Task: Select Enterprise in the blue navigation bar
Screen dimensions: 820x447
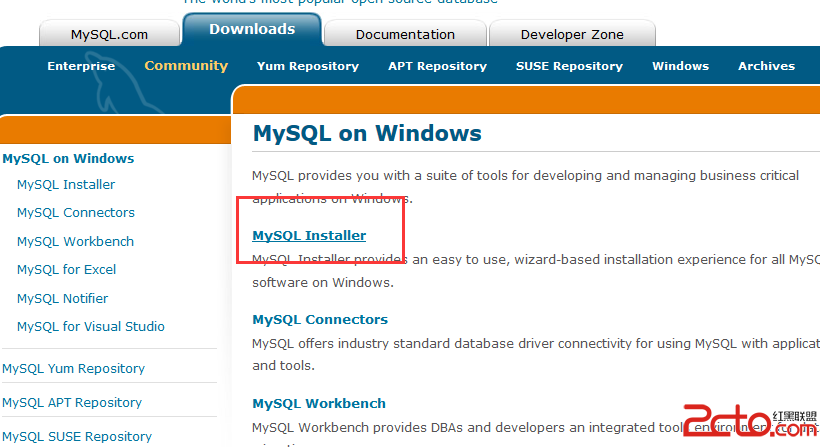Action: [x=81, y=66]
